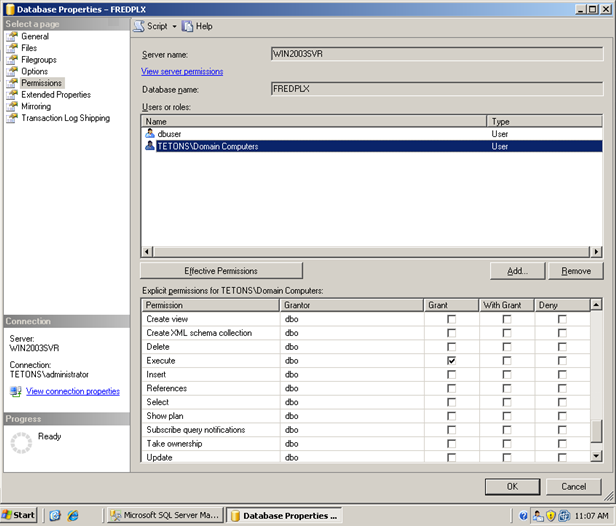Click the Mirroring page icon
This screenshot has width=616, height=526.
(12, 106)
